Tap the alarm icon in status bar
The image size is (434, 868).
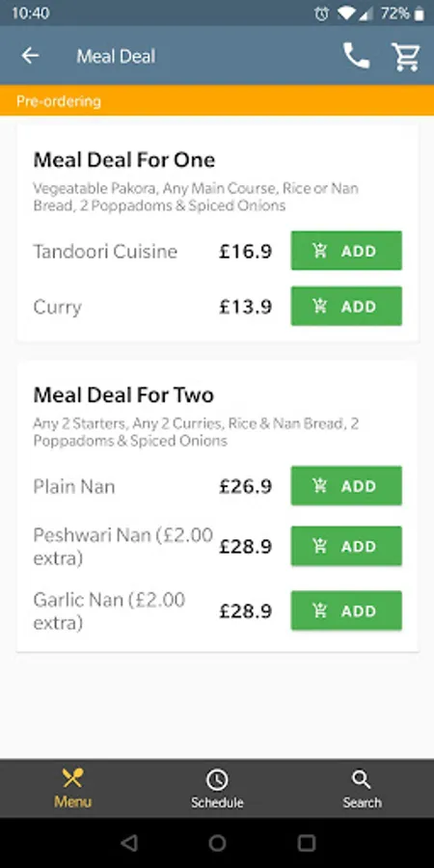coord(321,14)
